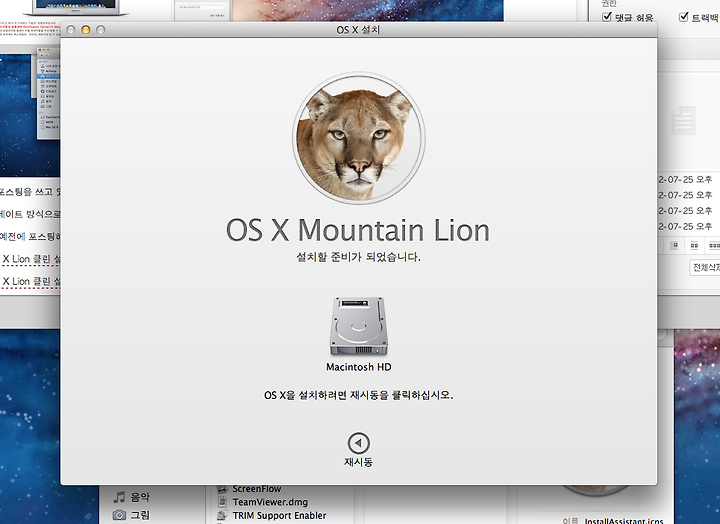Select two-column layout icon in background window
Image resolution: width=720 pixels, height=524 pixels.
(x=694, y=246)
